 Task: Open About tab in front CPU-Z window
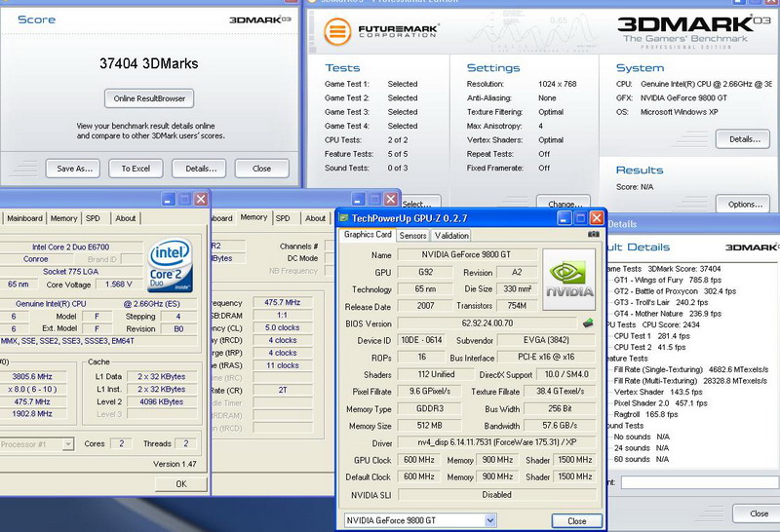[126, 218]
